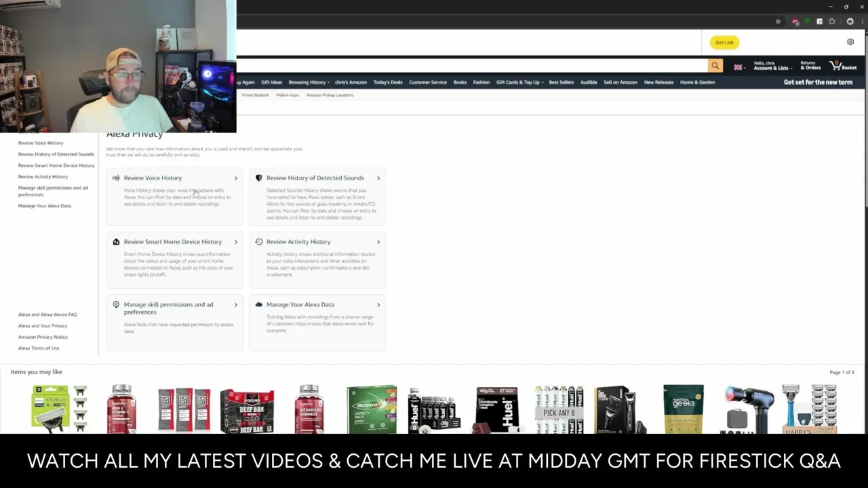Open Best Sellers nav item
The height and width of the screenshot is (488, 868).
point(561,82)
